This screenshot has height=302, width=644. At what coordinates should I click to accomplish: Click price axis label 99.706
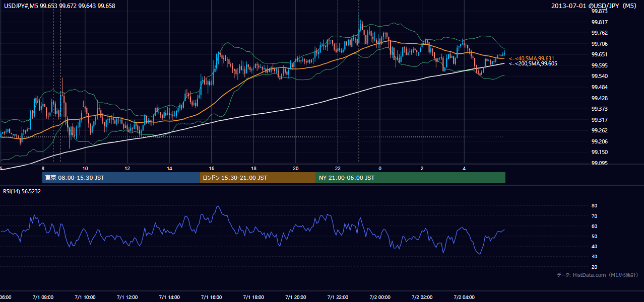pyautogui.click(x=600, y=44)
